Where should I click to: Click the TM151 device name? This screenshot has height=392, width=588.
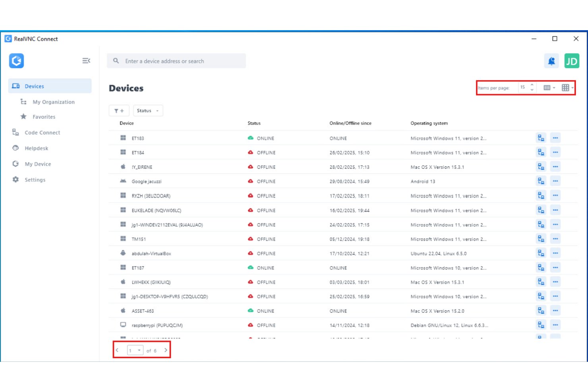tap(139, 239)
